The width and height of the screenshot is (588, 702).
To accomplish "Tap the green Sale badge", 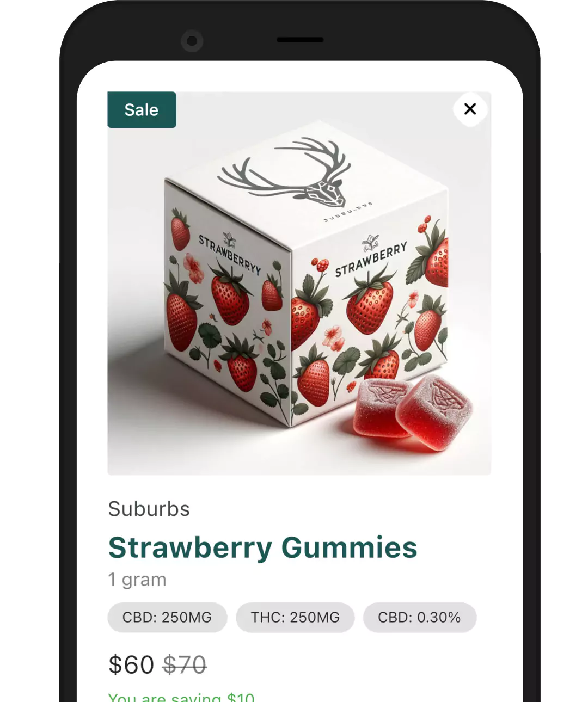I will 142,110.
